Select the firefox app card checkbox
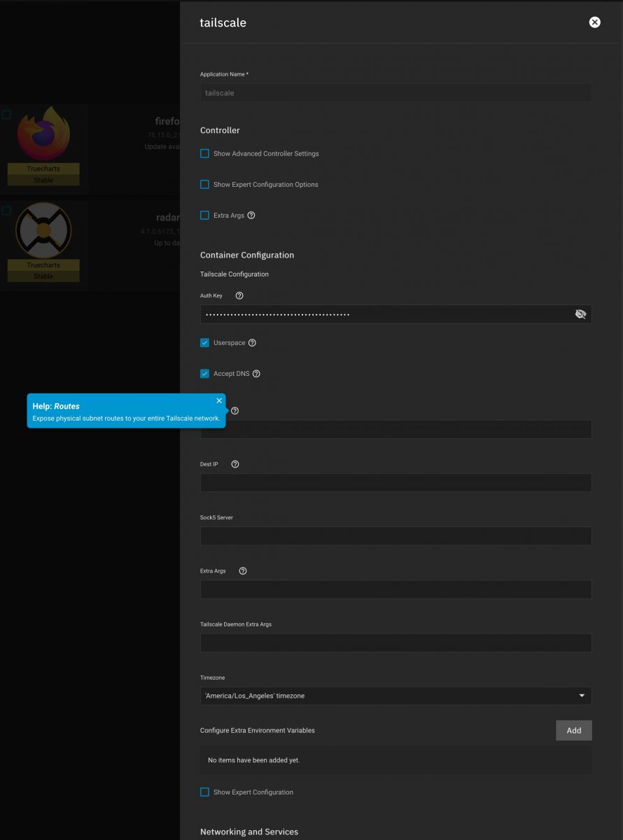This screenshot has height=840, width=623. pos(6,115)
